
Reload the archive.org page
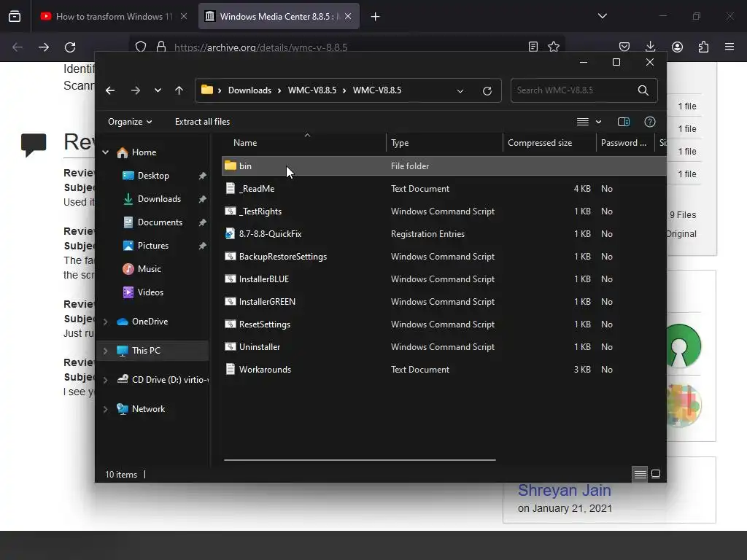pos(70,47)
